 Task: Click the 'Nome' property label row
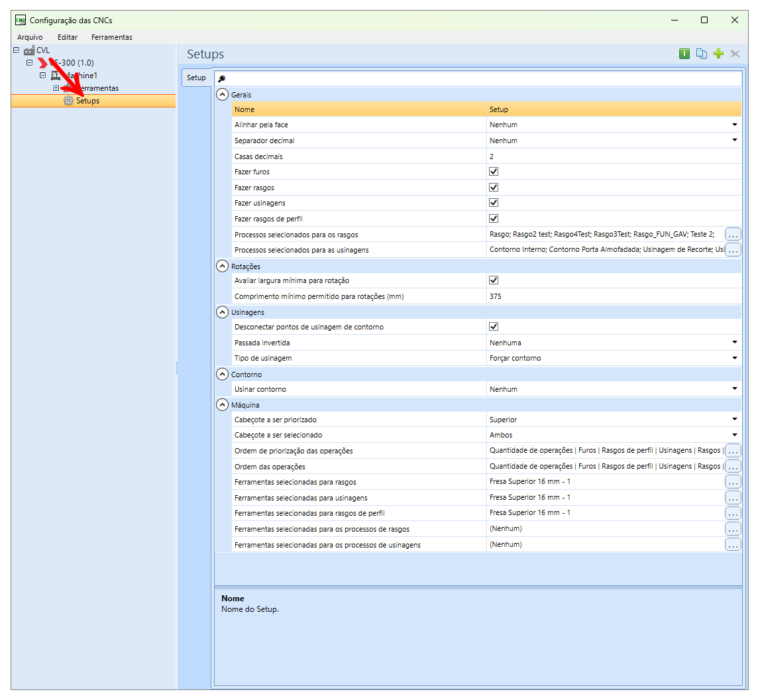point(359,109)
